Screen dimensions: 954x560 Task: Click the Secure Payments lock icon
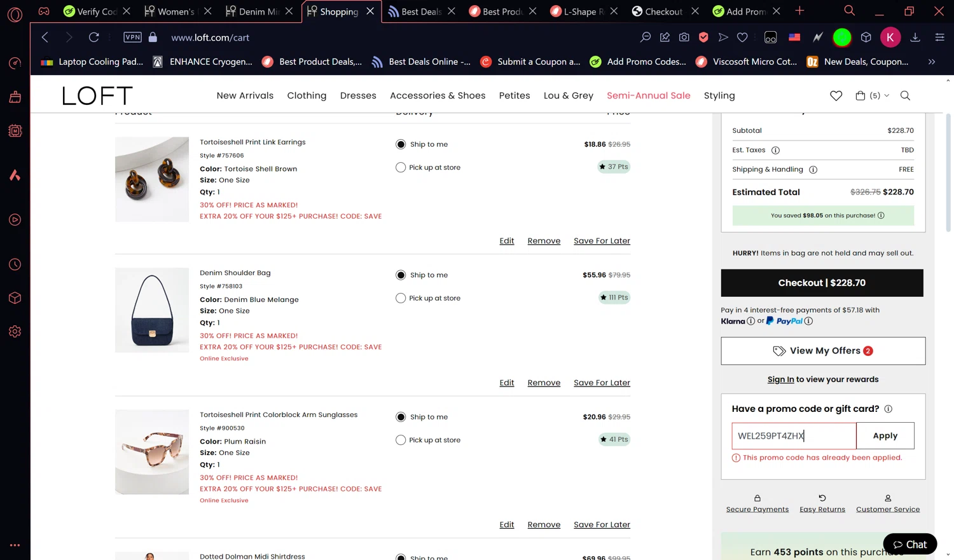757,498
